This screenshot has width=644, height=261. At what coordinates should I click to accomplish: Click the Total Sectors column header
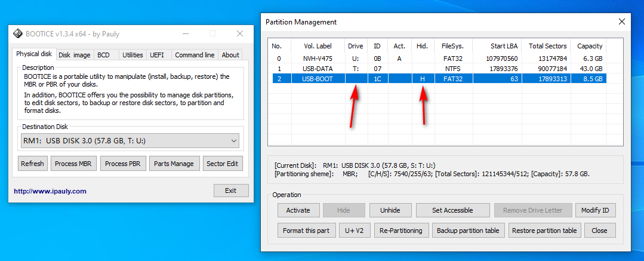click(547, 46)
